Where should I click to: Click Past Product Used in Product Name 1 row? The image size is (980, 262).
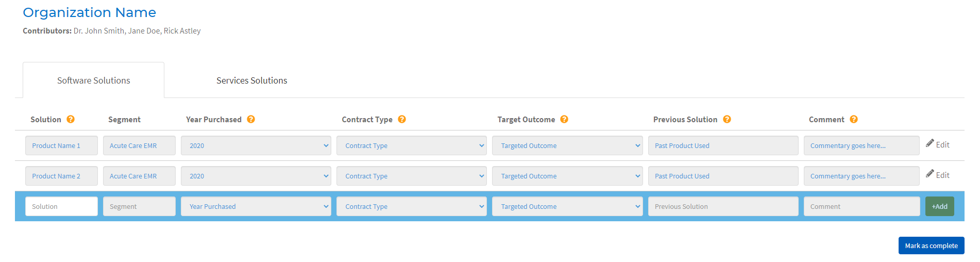point(723,145)
